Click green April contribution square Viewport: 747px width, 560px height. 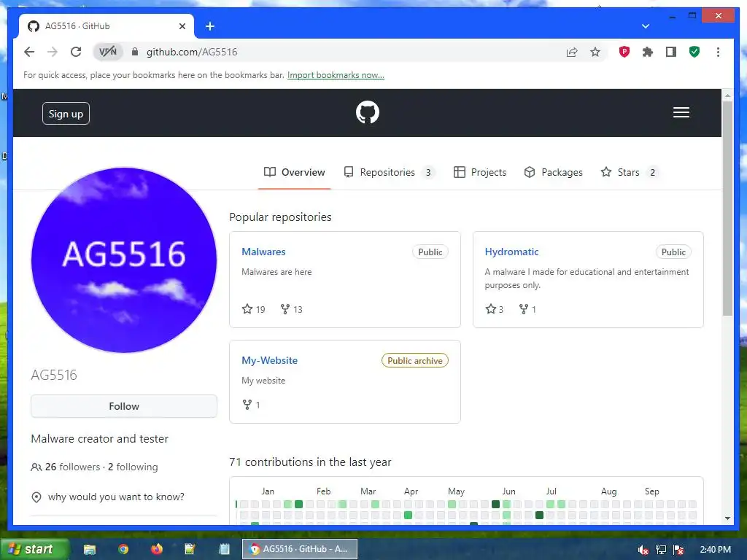point(408,515)
